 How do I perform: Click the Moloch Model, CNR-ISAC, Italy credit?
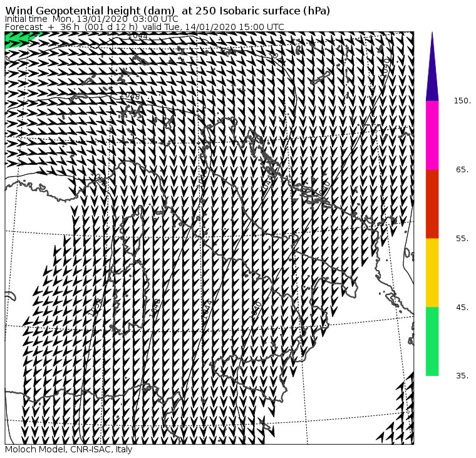[69, 449]
